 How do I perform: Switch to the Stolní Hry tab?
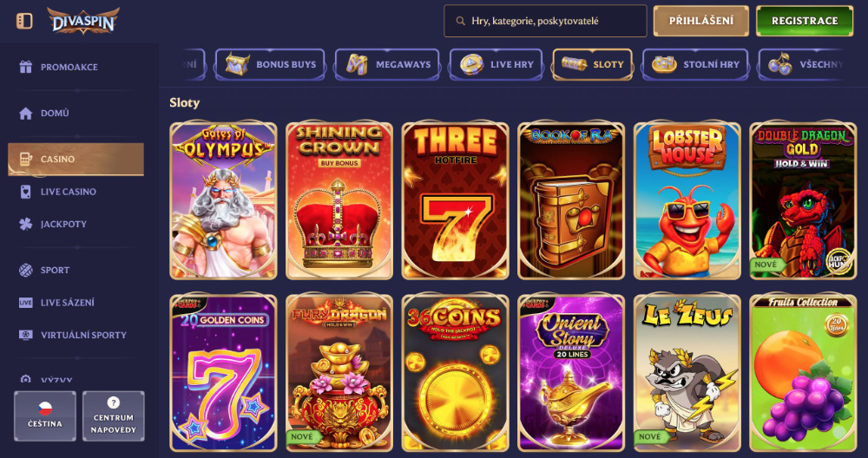click(695, 65)
